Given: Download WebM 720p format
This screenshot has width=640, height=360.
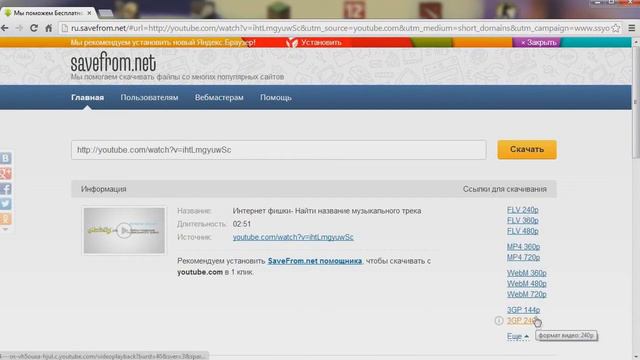Looking at the screenshot, I should click(x=527, y=294).
